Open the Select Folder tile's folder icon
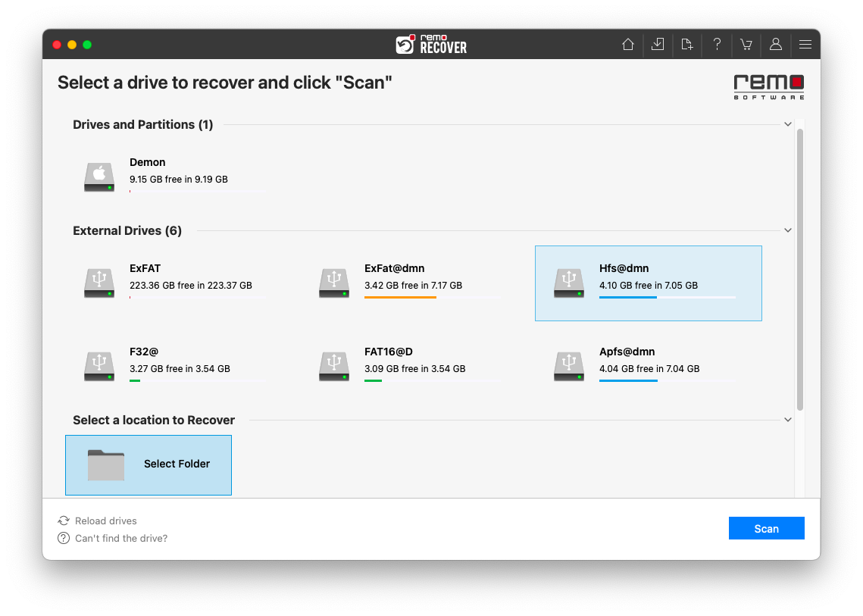 coord(106,464)
